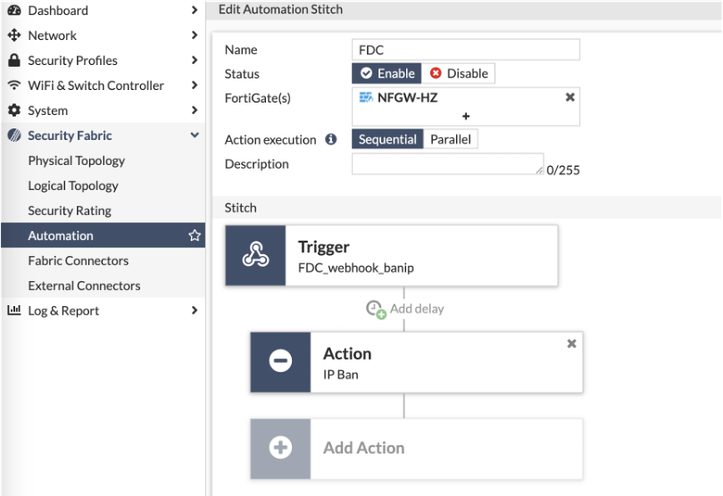Set Status to Enable
This screenshot has width=723, height=496.
coord(387,73)
